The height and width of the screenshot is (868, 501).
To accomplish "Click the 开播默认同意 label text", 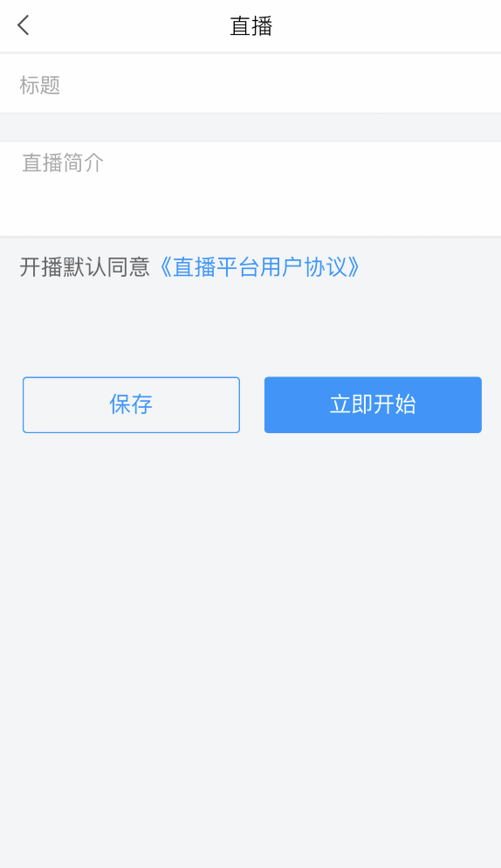I will [85, 267].
